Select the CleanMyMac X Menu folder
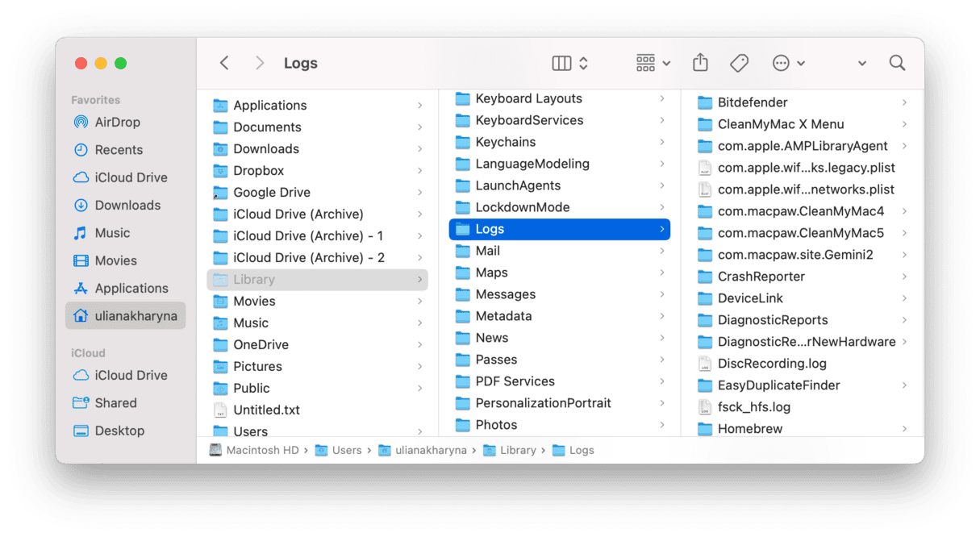This screenshot has width=980, height=537. (x=802, y=124)
